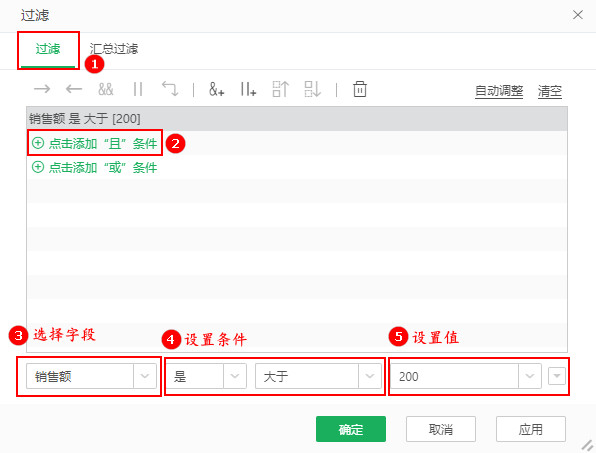Click the trash delete condition icon
596x453 pixels.
point(360,89)
